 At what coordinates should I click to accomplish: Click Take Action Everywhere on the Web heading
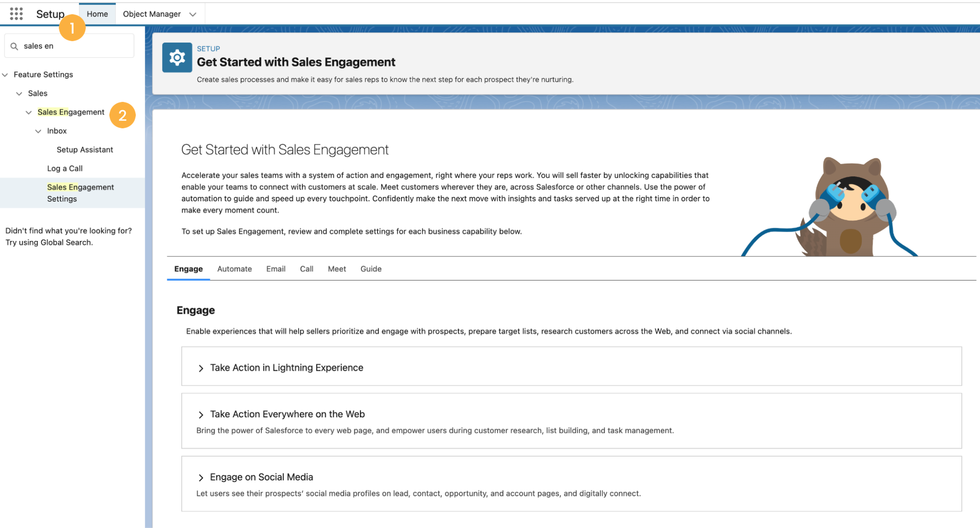[x=287, y=414]
